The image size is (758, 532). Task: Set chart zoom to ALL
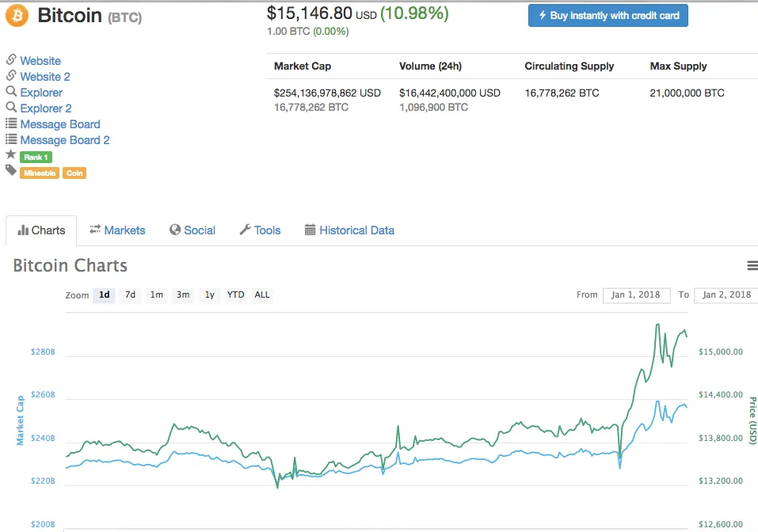click(262, 294)
